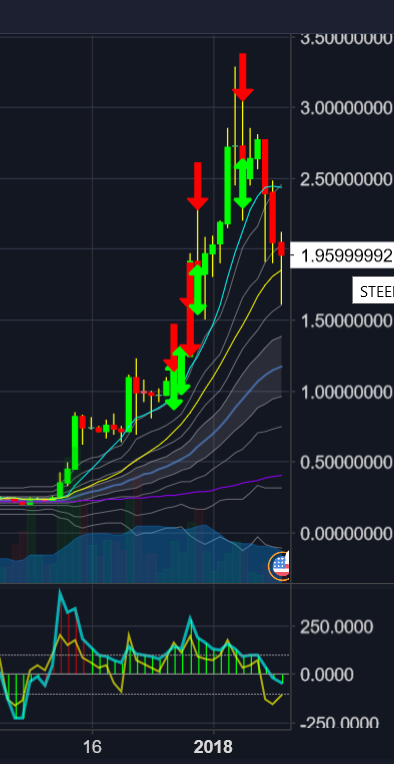
Task: Click the 3.00000000 price axis label
Action: [x=347, y=108]
